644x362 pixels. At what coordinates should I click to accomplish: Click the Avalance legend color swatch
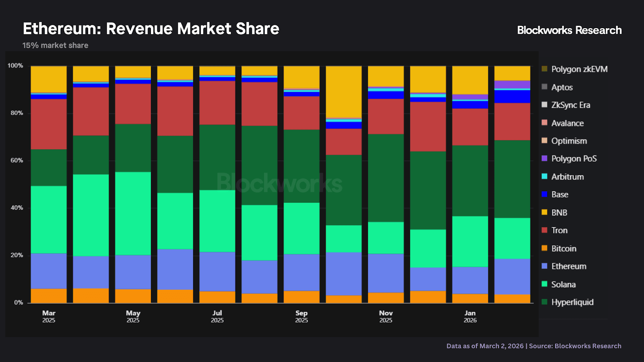(x=545, y=123)
